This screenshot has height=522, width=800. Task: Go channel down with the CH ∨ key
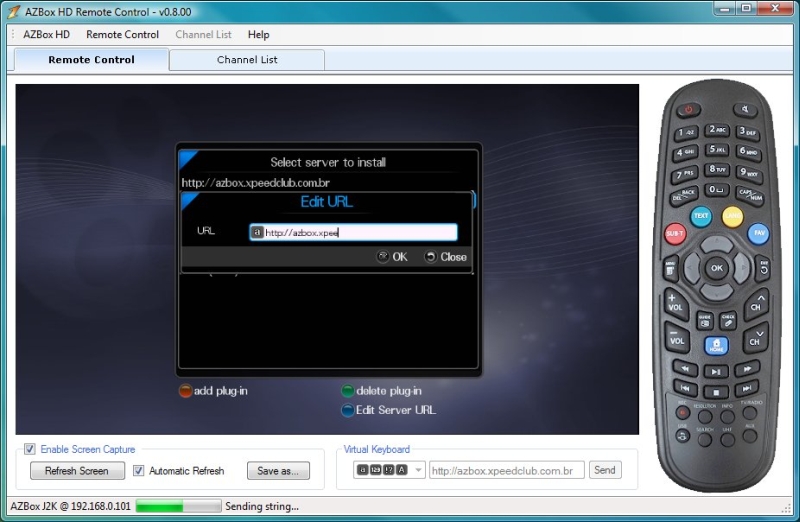(x=756, y=338)
